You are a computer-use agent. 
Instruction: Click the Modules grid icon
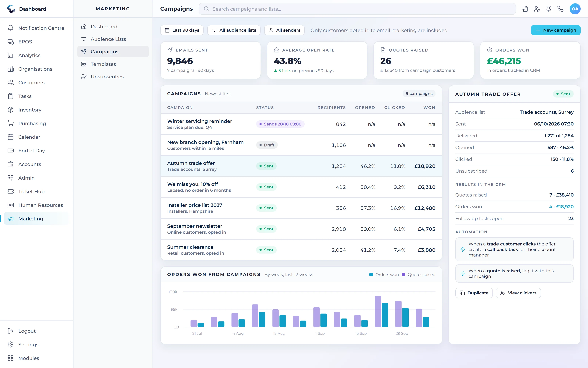[x=11, y=358]
